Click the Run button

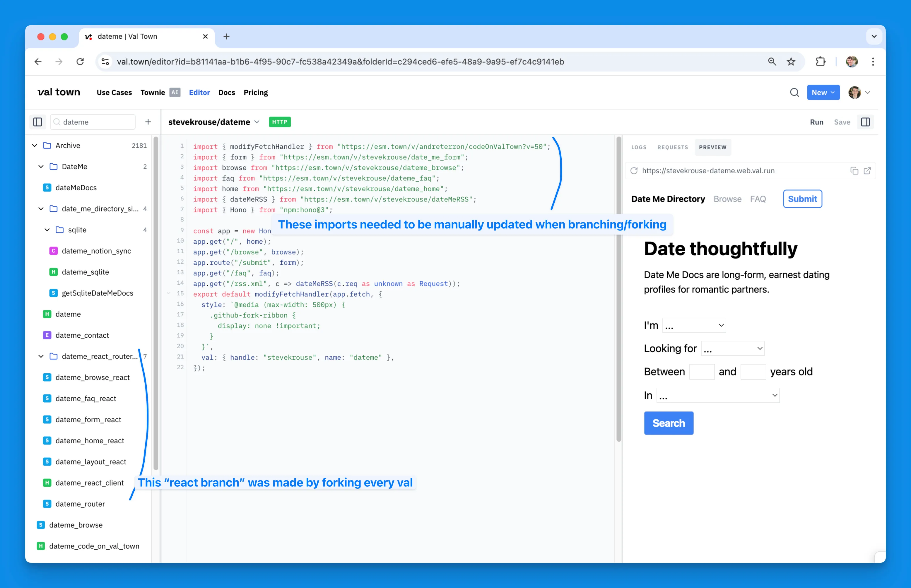[x=816, y=122]
